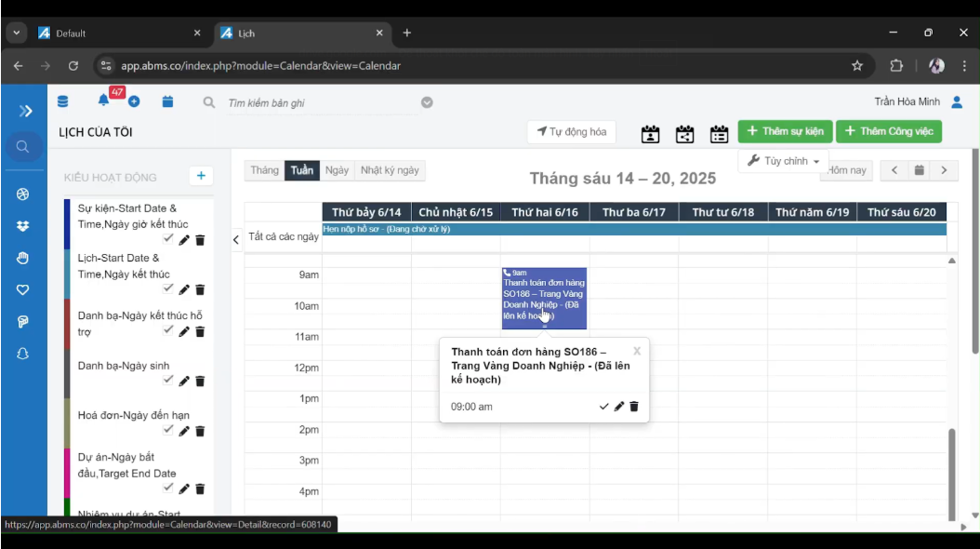980x549 pixels.
Task: Click the Thêm sự kiện button
Action: click(784, 131)
